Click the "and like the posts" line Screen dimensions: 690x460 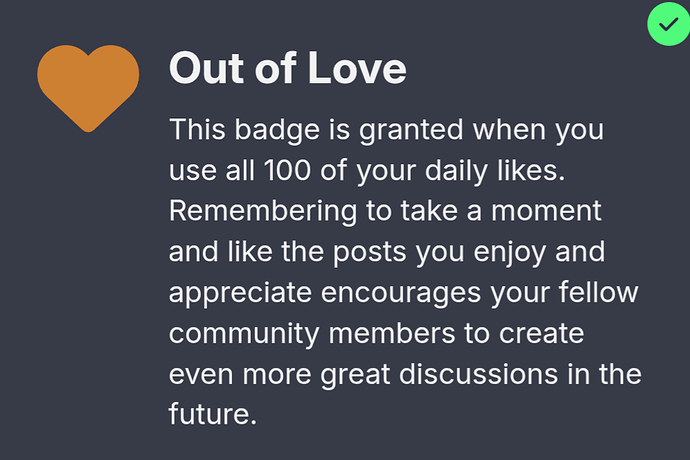(x=287, y=252)
